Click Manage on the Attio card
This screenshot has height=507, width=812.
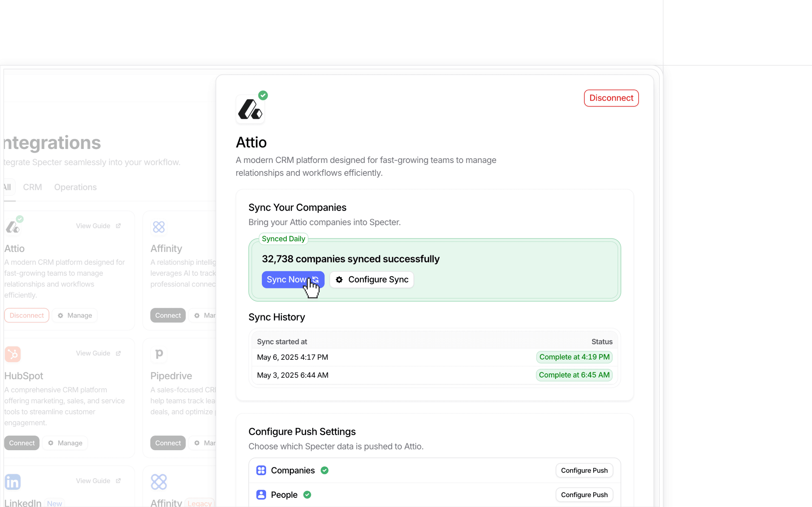[x=75, y=316]
